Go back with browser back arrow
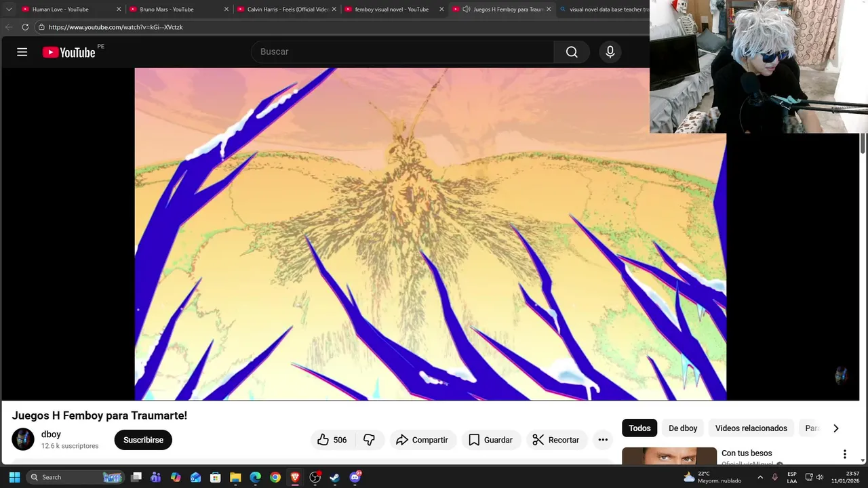Image resolution: width=868 pixels, height=488 pixels. click(9, 27)
